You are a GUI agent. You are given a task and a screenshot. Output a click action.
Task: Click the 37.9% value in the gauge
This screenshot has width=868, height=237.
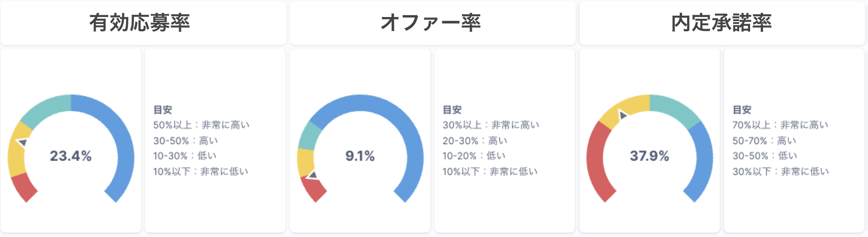pos(649,156)
